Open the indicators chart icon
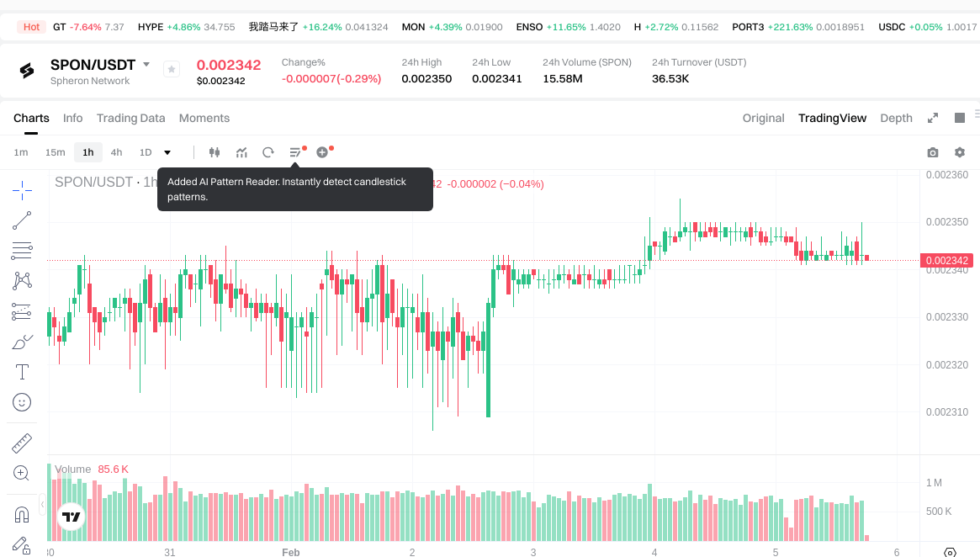 pyautogui.click(x=241, y=152)
